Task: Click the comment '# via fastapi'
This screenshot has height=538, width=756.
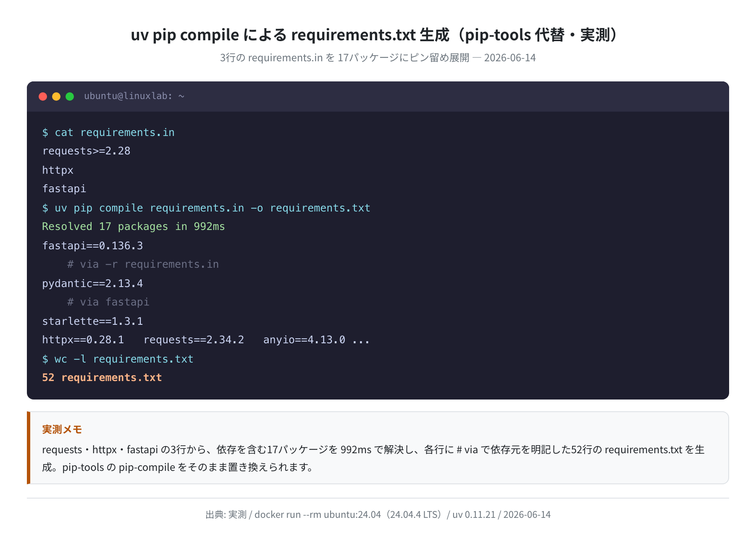Action: point(108,302)
